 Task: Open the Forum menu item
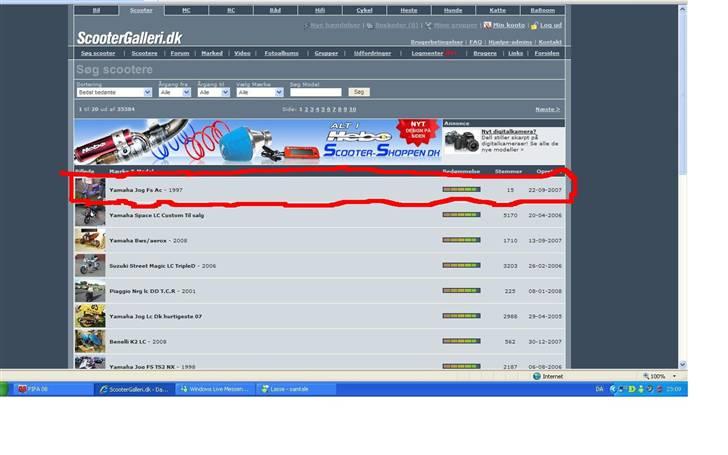179,53
